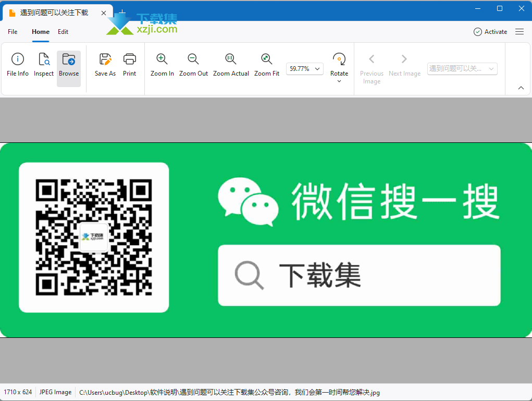532x401 pixels.
Task: Minimize the image viewer window
Action: pyautogui.click(x=478, y=8)
